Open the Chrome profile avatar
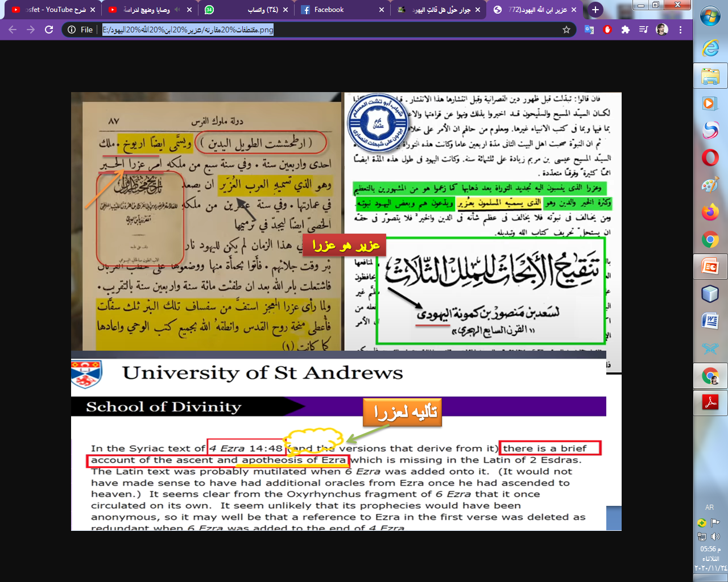 click(x=662, y=30)
